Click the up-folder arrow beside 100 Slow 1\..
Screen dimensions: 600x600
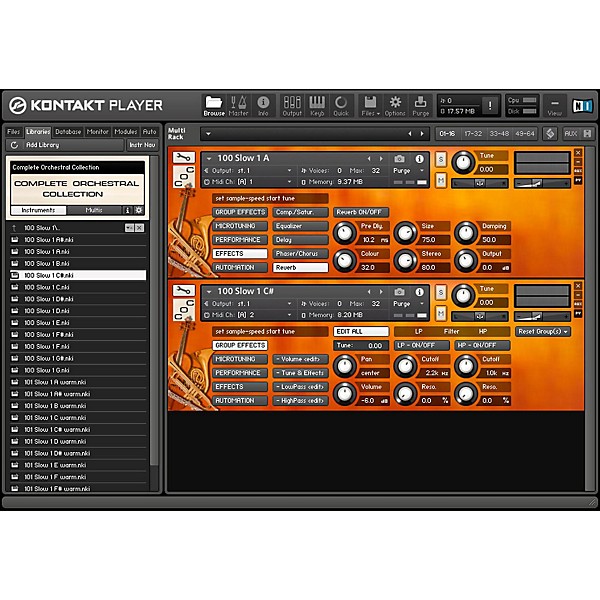click(x=15, y=228)
